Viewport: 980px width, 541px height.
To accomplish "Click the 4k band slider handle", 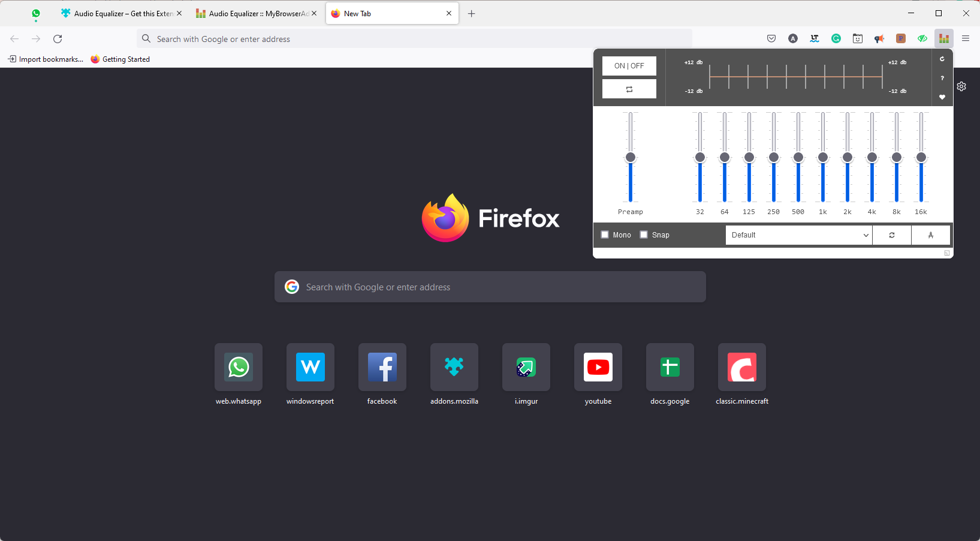I will pyautogui.click(x=872, y=157).
